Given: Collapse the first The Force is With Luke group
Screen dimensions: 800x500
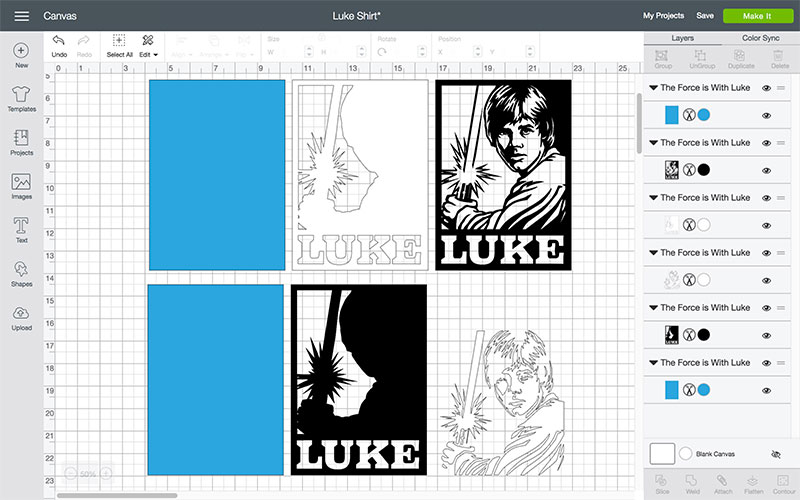Looking at the screenshot, I should coord(653,88).
